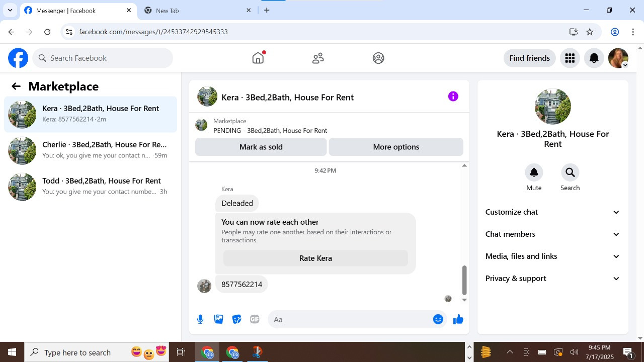Click Kera's avatar beside phone number message
The width and height of the screenshot is (644, 362).
click(x=204, y=286)
